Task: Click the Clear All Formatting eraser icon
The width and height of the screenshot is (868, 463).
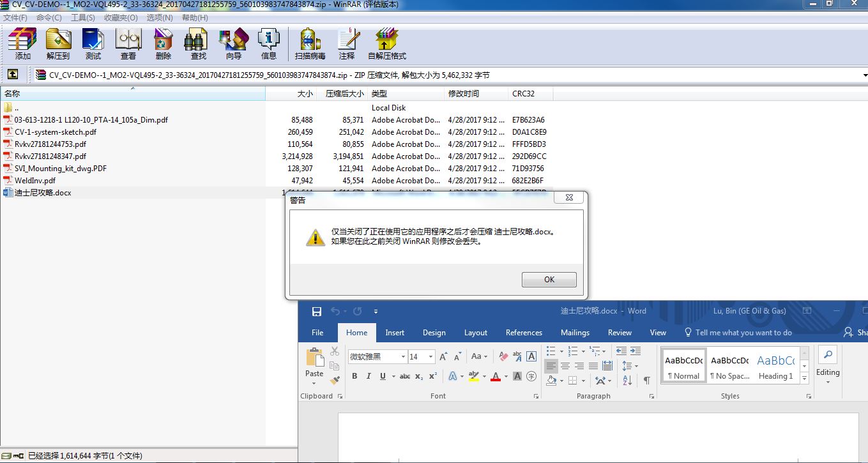Action: pos(503,356)
